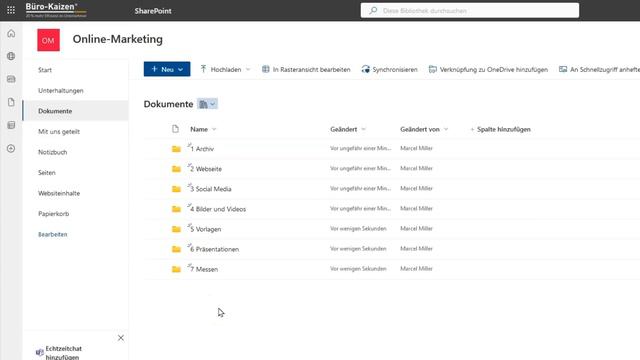Click the folder icon for 6 Präsentationen
This screenshot has width=640, height=360.
tap(176, 249)
